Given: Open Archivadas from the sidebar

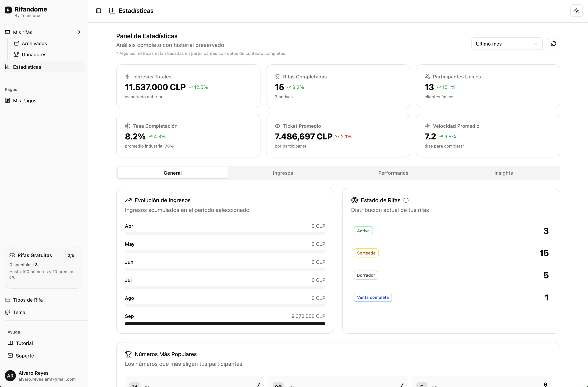Looking at the screenshot, I should (34, 43).
